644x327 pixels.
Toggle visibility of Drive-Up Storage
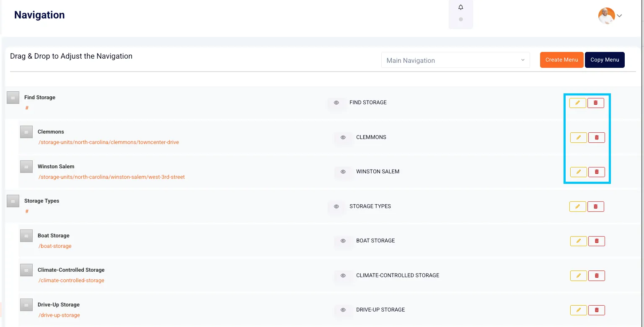343,310
